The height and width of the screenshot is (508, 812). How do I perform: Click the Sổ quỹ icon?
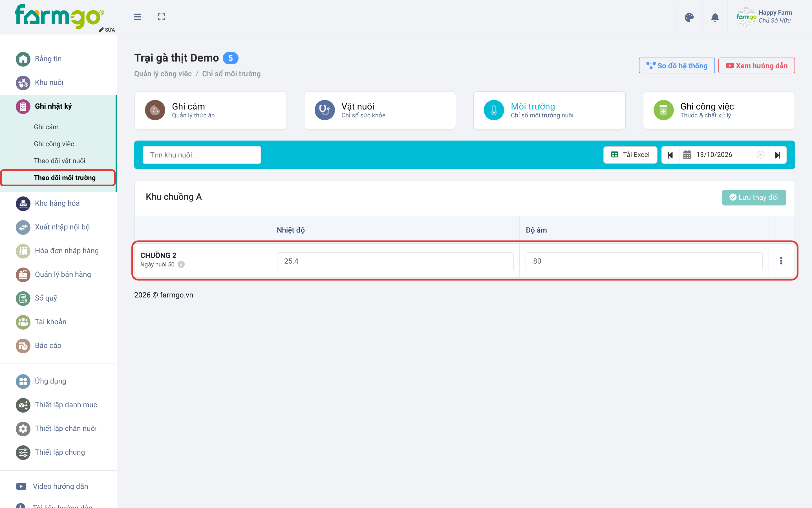pyautogui.click(x=23, y=298)
